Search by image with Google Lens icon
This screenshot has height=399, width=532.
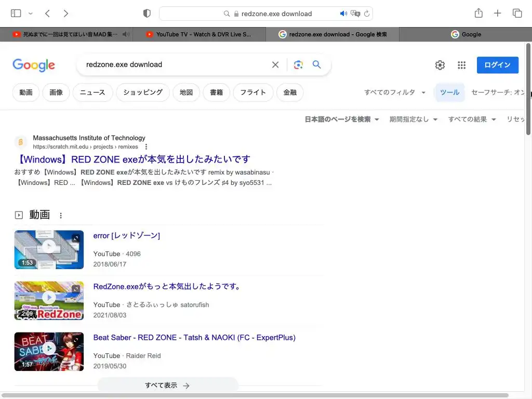coord(298,64)
